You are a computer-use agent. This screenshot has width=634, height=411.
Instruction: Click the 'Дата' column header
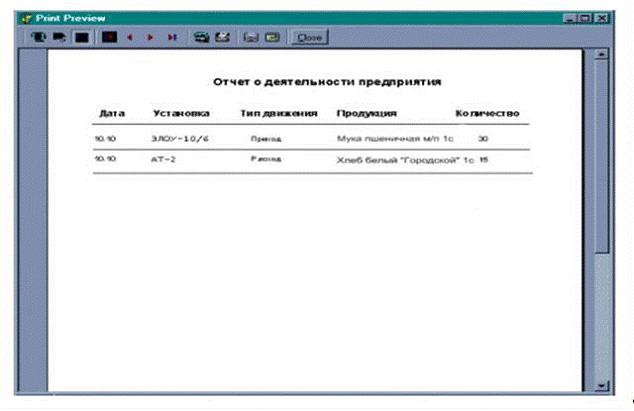112,114
